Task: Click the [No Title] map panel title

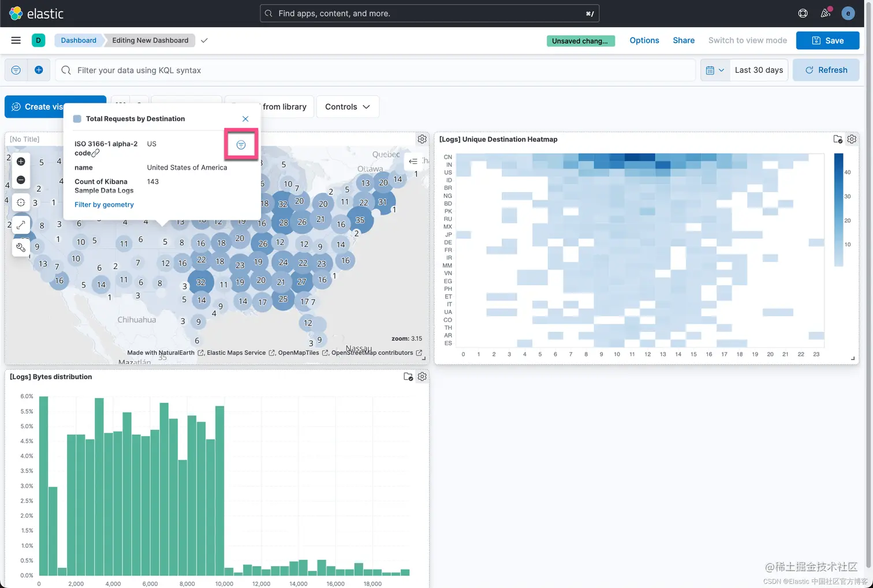Action: 25,139
